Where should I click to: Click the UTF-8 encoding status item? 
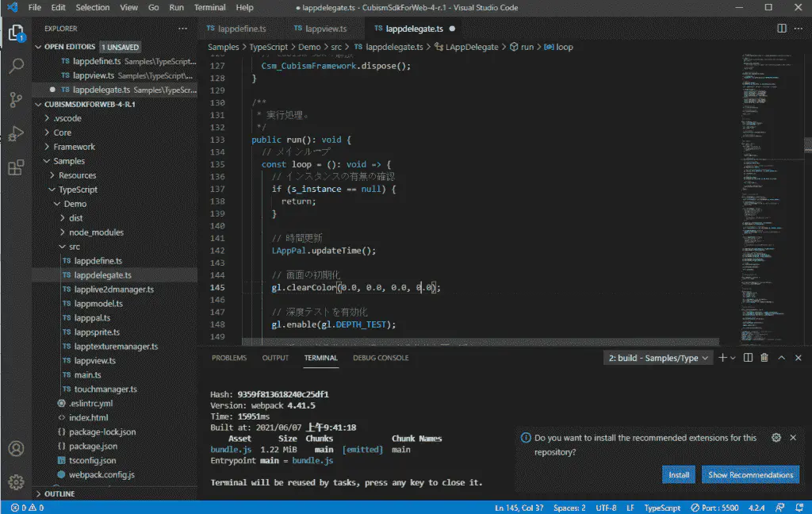(x=606, y=508)
